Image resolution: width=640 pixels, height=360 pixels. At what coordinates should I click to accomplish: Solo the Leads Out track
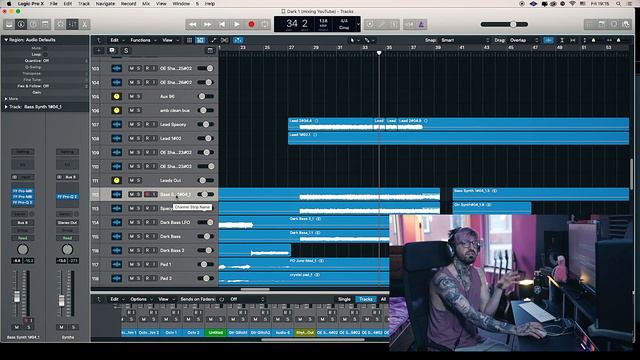click(x=139, y=180)
